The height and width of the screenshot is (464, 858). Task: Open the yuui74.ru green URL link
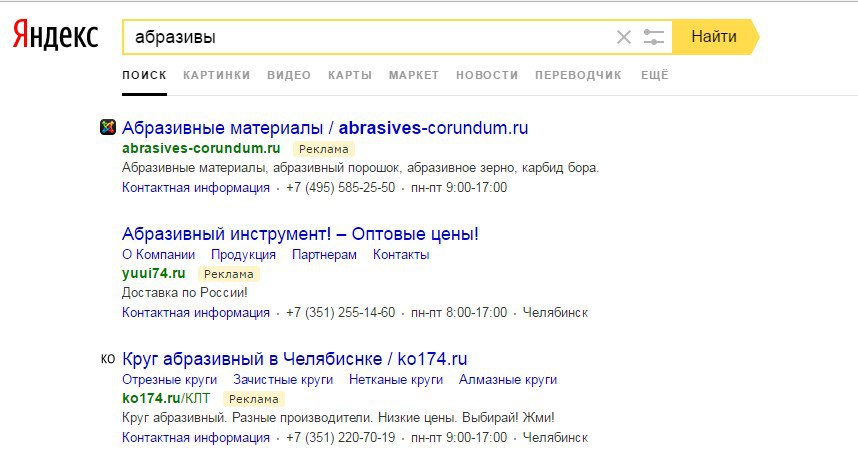tap(154, 273)
